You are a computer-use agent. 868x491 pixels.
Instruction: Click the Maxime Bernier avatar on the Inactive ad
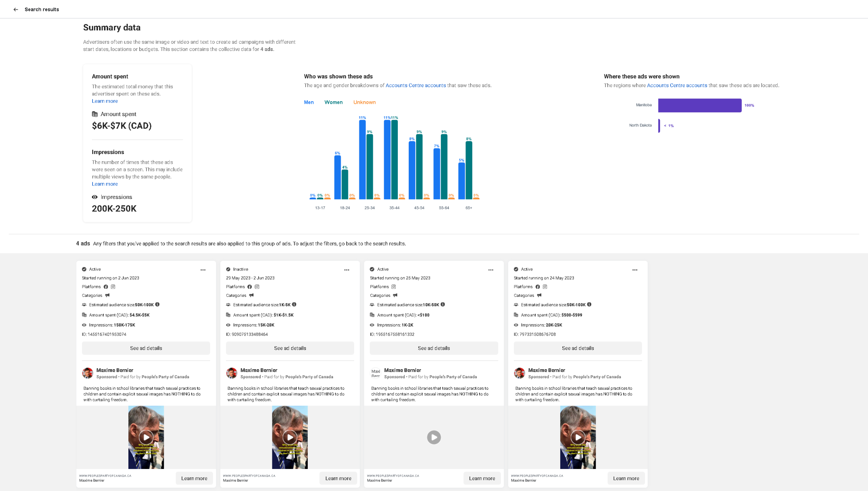click(x=231, y=373)
